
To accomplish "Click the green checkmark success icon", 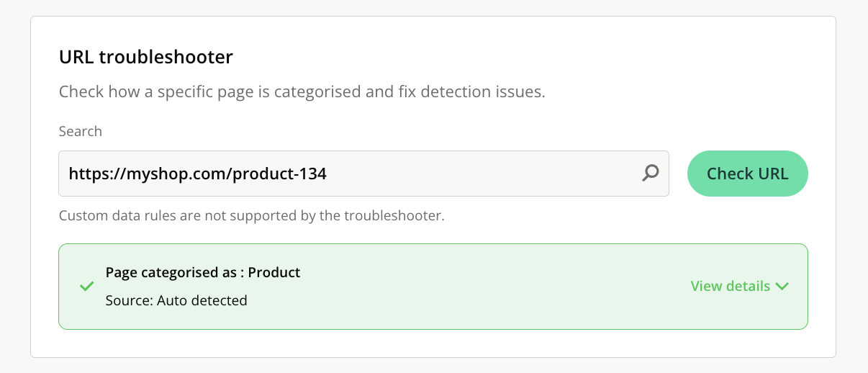I will pyautogui.click(x=86, y=287).
